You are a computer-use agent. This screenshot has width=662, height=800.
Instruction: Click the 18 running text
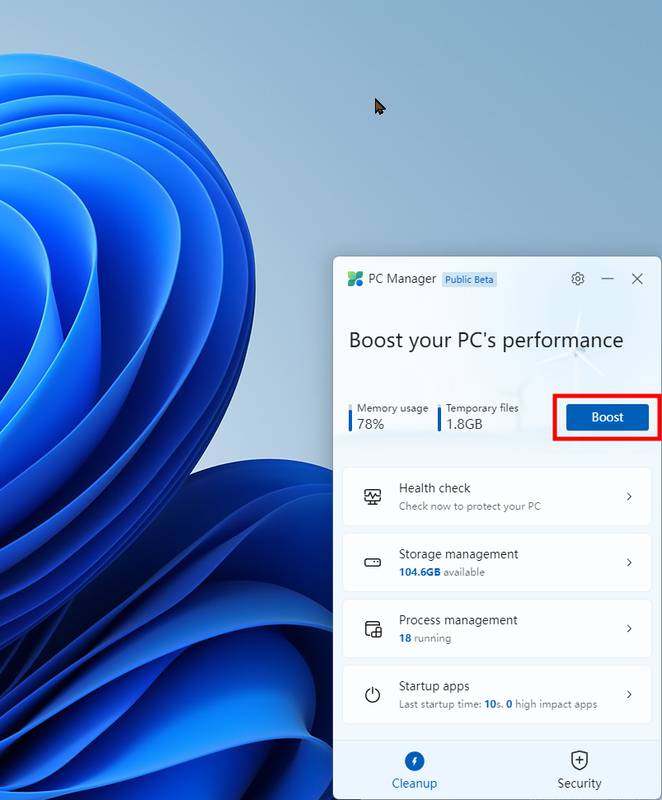click(425, 638)
